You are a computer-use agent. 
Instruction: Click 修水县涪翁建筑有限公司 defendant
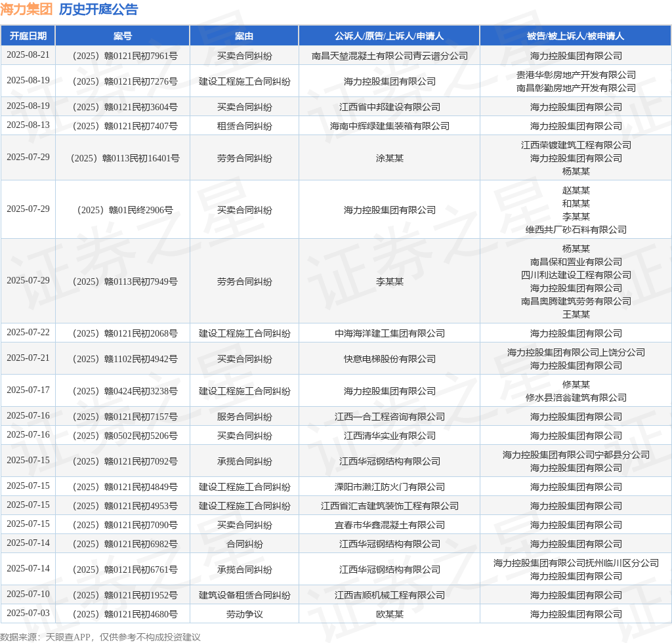(576, 398)
